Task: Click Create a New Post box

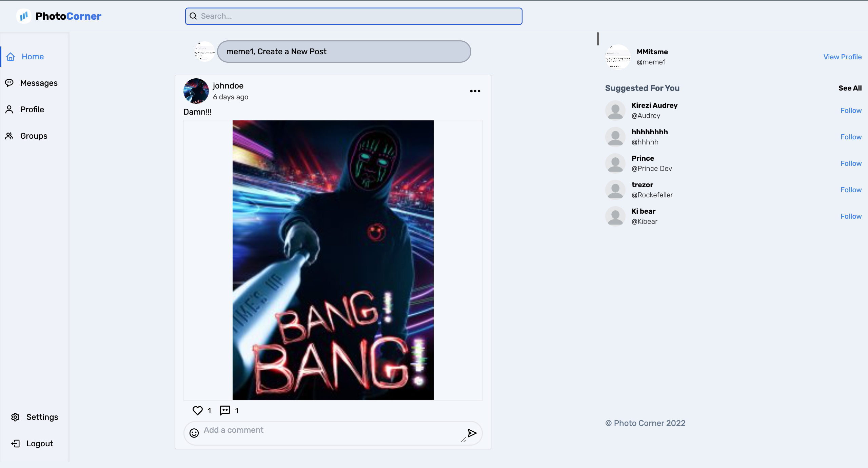Action: [x=344, y=52]
